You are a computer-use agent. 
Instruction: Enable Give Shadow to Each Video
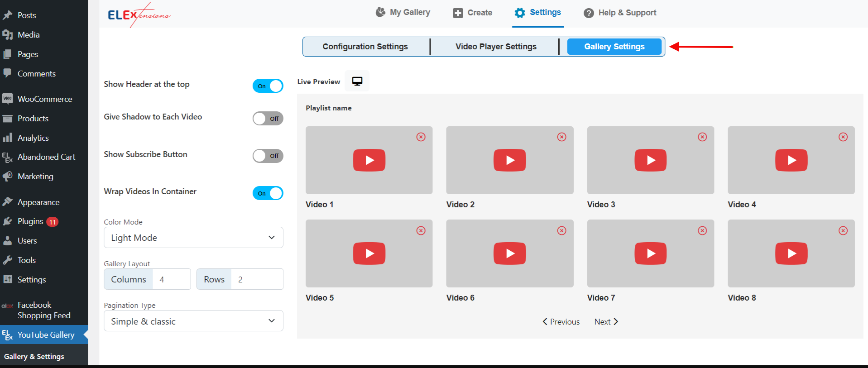pyautogui.click(x=268, y=119)
